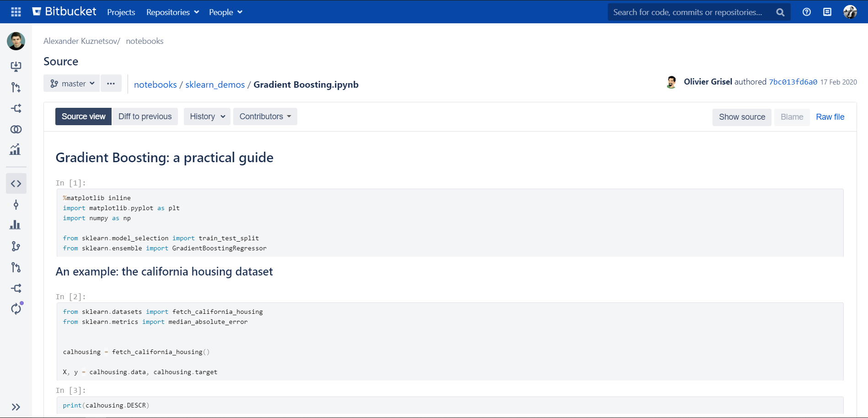
Task: Expand the master branch selector
Action: (72, 84)
